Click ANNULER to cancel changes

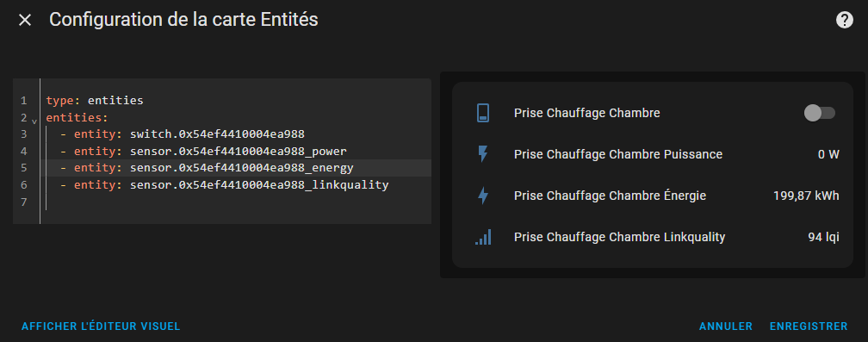coord(726,326)
